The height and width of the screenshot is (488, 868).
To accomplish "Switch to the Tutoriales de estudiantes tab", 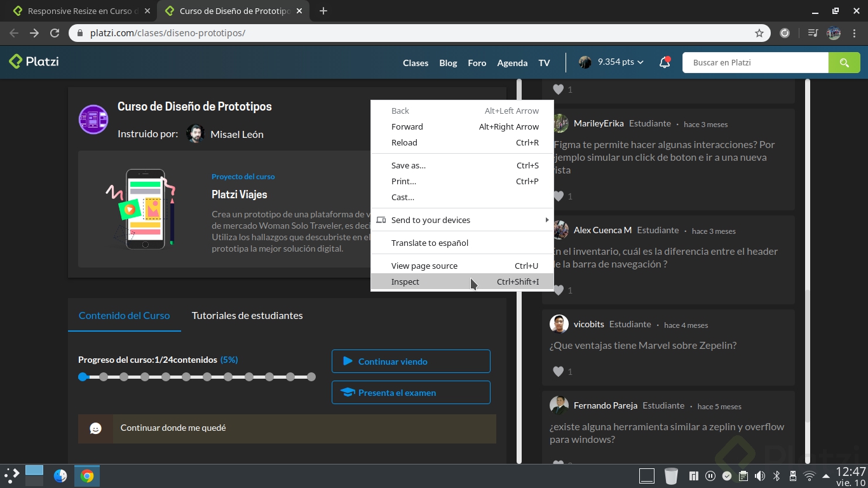I will click(x=247, y=315).
